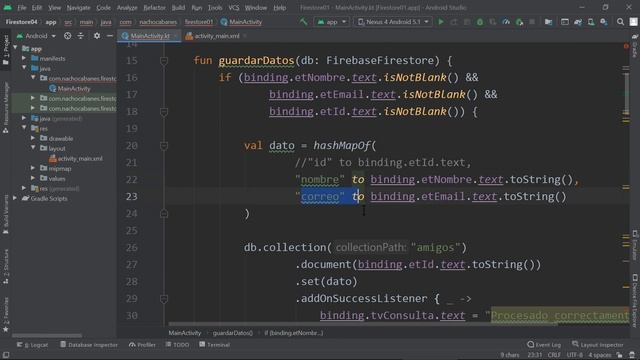Click guardarDatos() breadcrumb in editor footer

(232, 333)
